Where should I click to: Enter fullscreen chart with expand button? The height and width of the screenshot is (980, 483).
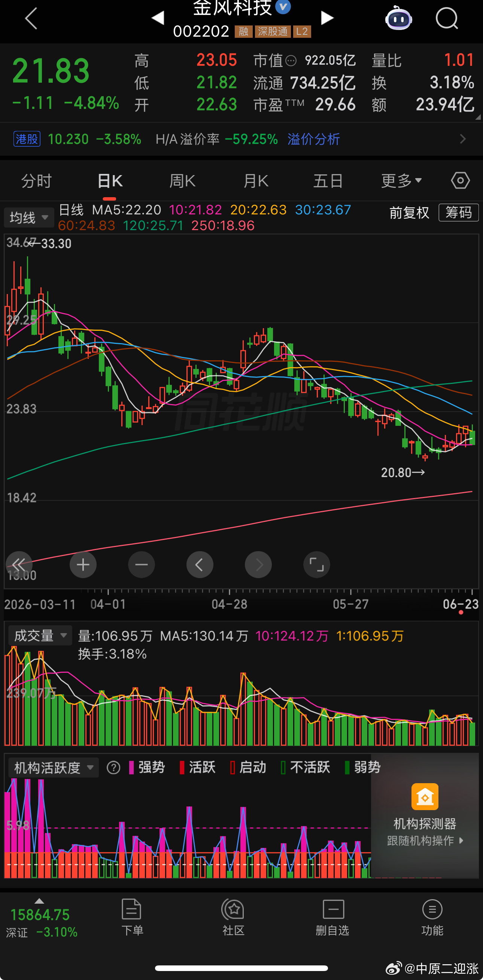coord(317,564)
